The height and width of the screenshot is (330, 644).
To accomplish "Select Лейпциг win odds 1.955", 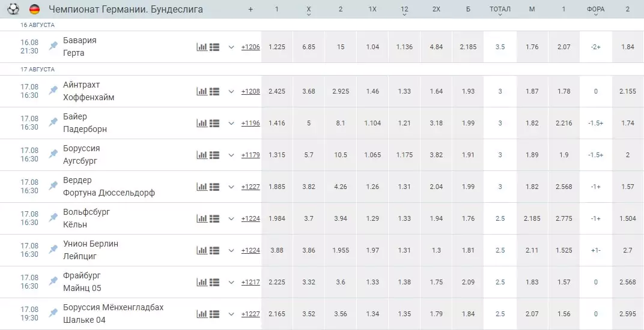I will point(341,250).
